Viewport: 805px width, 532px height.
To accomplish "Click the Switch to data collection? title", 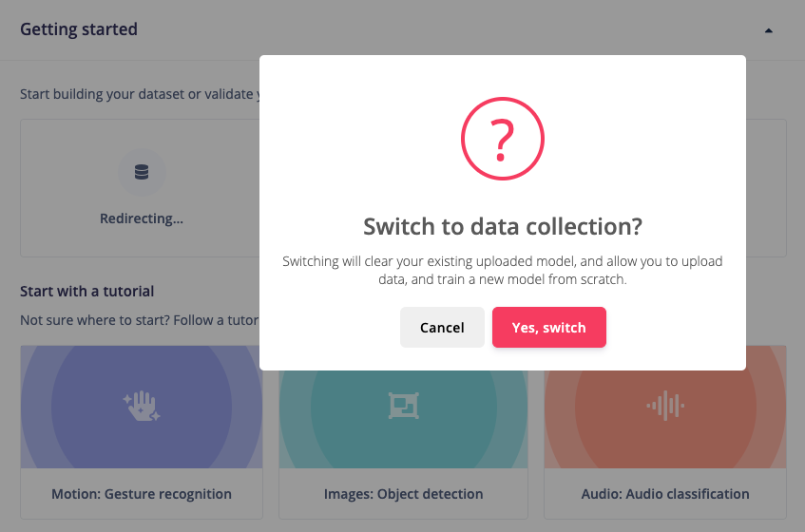I will tap(503, 227).
